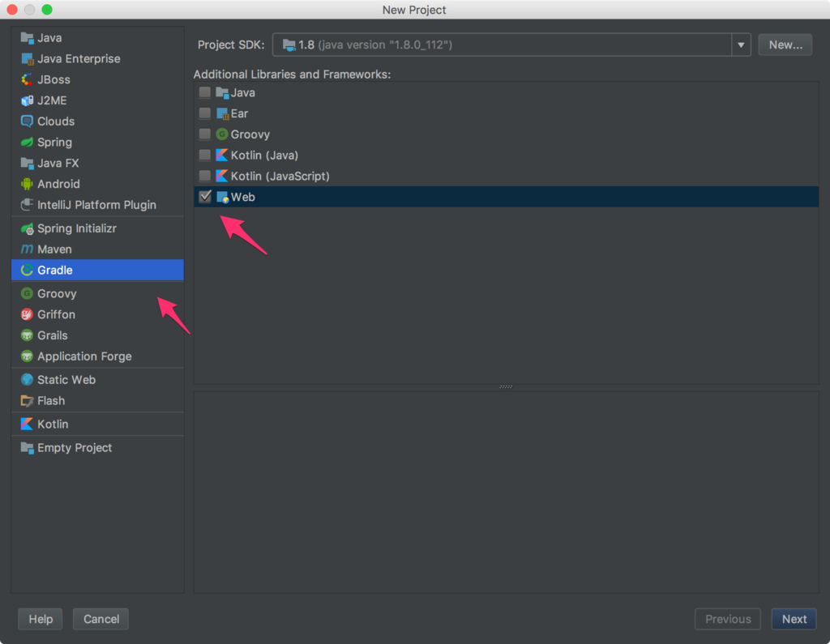Pick the Empty Project icon

[27, 448]
